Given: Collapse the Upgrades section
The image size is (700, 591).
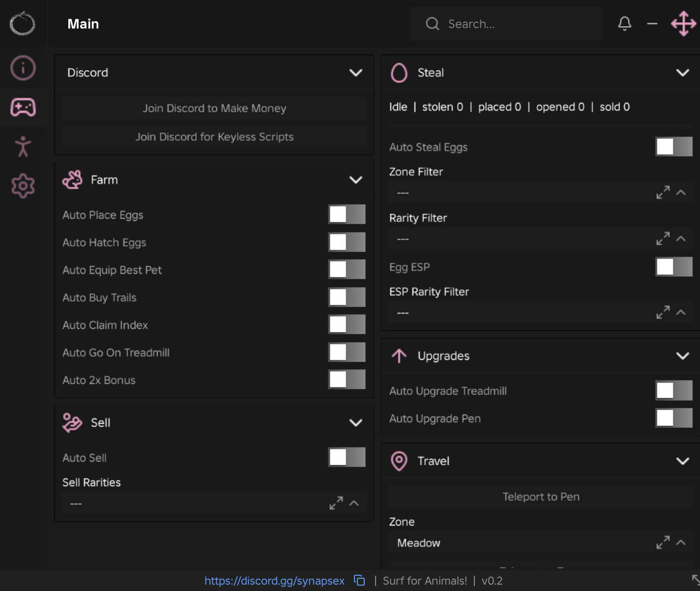Looking at the screenshot, I should (x=683, y=356).
